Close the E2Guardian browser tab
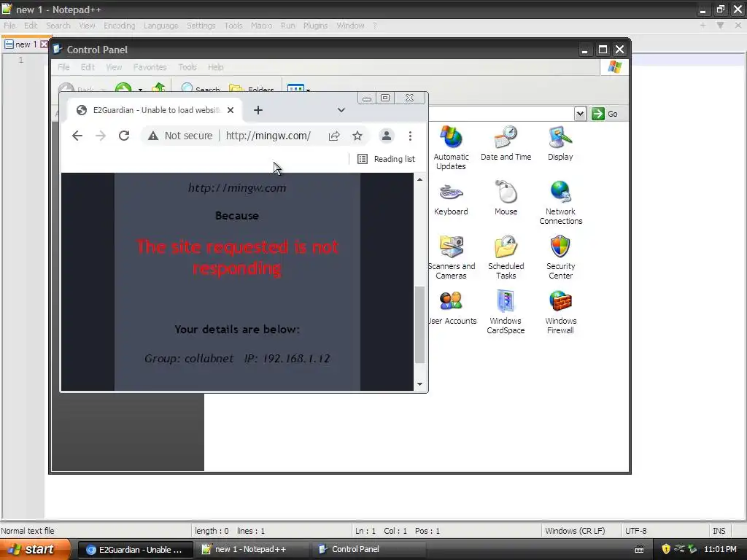Screen dimensions: 747x560 coord(231,110)
